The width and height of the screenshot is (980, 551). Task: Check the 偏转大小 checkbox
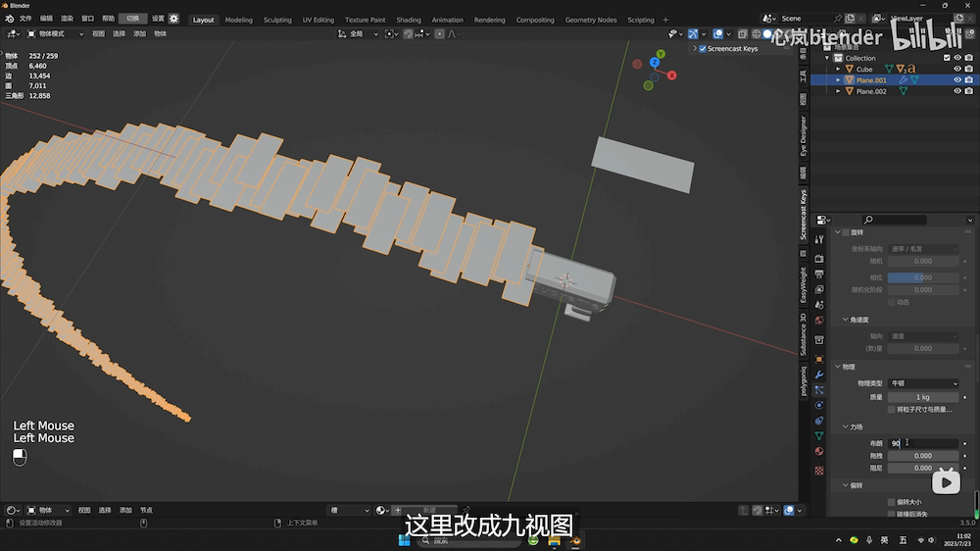(891, 502)
